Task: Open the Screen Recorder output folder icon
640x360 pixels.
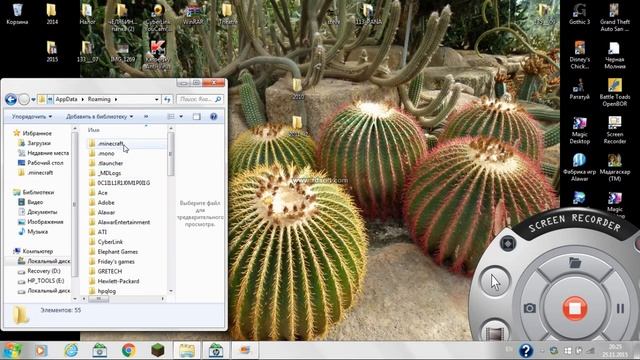Action: point(575,263)
